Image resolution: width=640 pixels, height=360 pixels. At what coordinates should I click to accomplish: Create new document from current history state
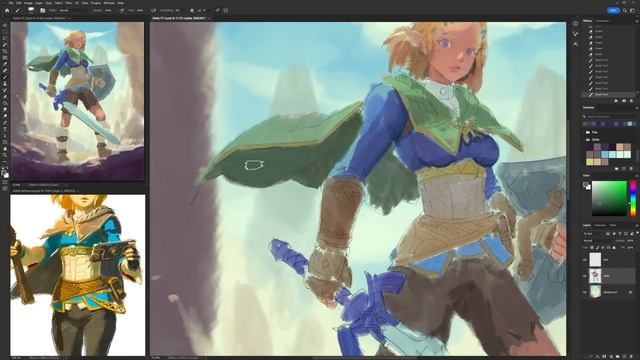616,101
